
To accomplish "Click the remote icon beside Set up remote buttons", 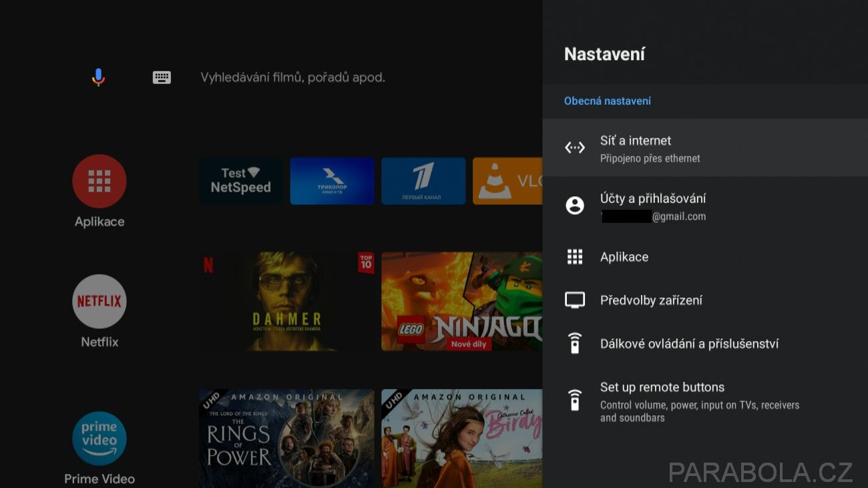I will pyautogui.click(x=575, y=401).
